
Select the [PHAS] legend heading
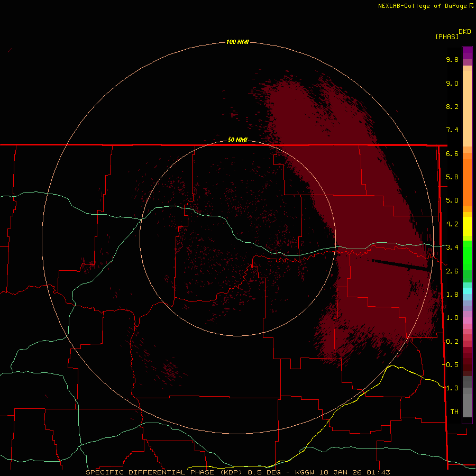click(447, 36)
